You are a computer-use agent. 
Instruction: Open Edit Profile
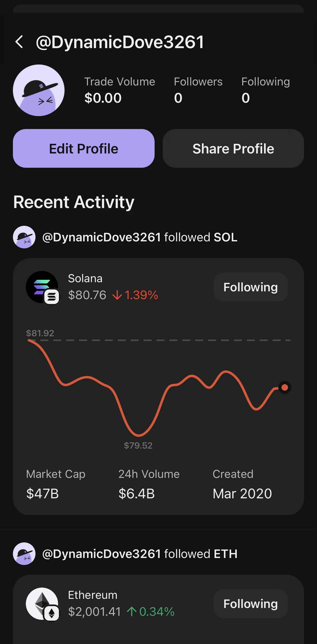[84, 148]
